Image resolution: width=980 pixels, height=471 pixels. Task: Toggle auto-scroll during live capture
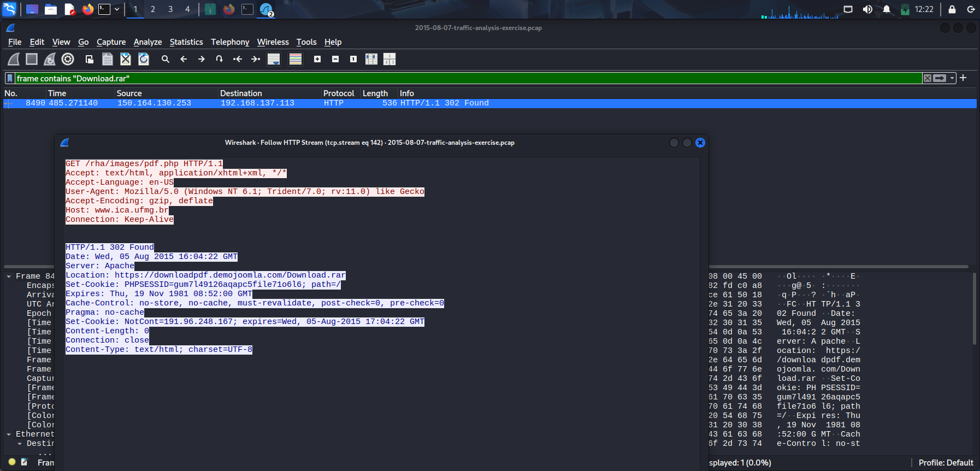[x=274, y=59]
